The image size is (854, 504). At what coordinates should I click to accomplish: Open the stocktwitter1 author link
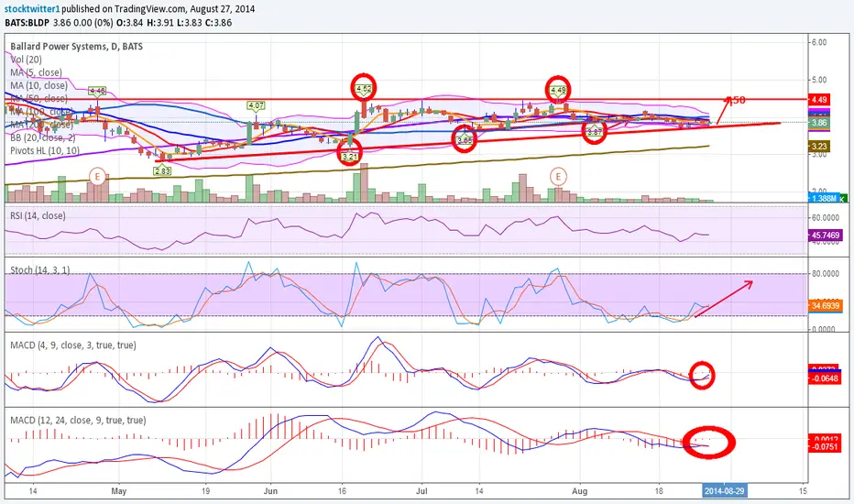[32, 9]
